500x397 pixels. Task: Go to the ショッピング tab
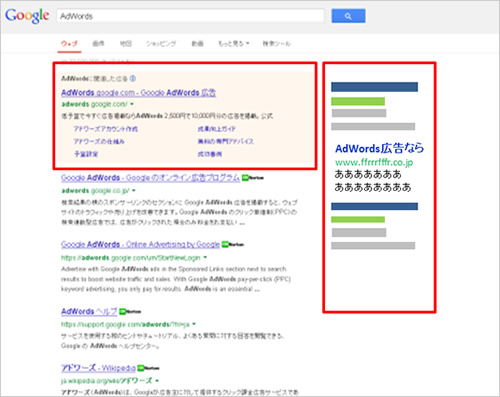161,44
